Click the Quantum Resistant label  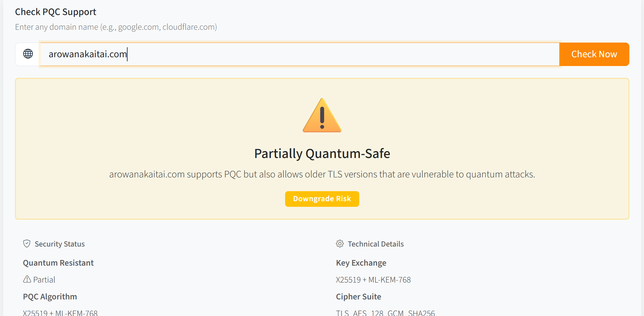pyautogui.click(x=58, y=263)
